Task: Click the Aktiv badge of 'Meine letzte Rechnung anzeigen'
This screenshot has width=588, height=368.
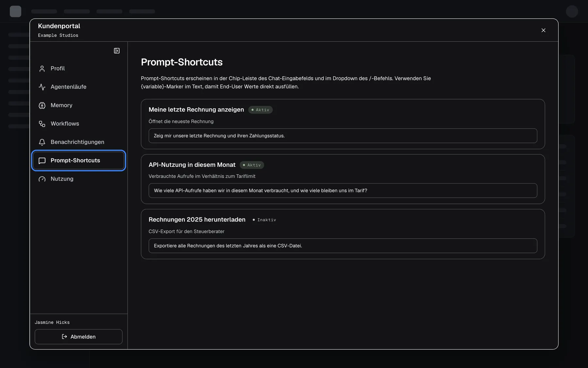Action: 260,110
